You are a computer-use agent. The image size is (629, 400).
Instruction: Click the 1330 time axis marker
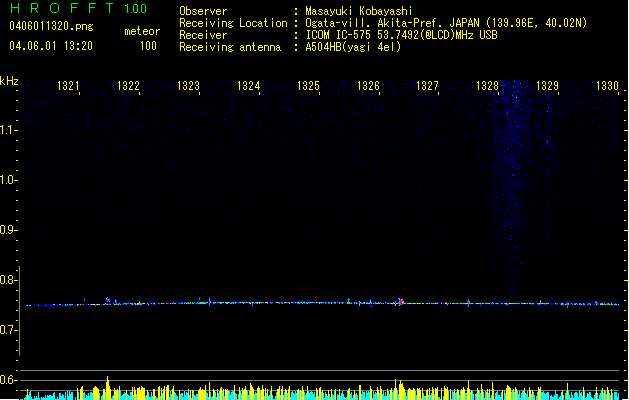click(607, 86)
